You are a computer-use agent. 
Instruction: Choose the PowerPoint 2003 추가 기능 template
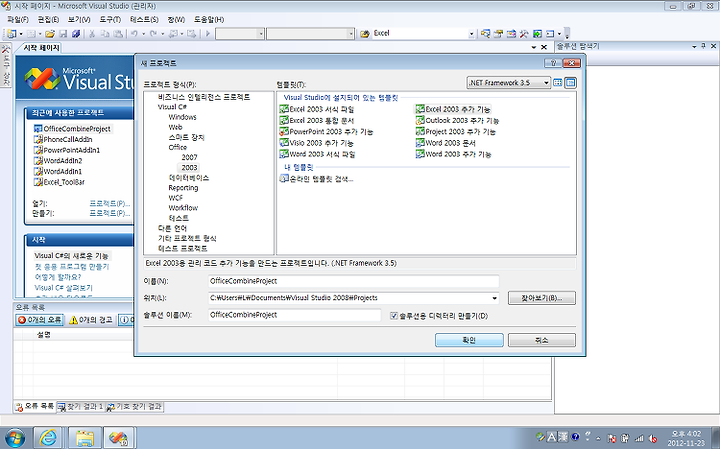click(x=326, y=132)
